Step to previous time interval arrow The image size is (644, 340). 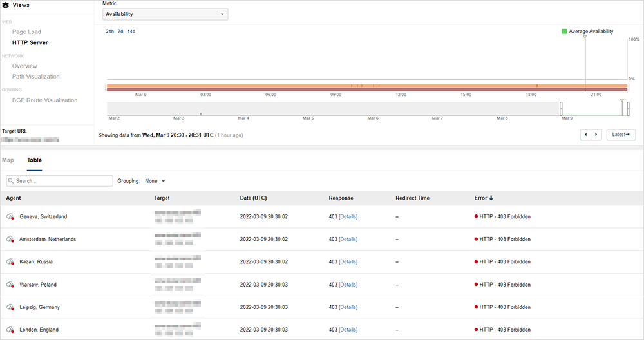[x=585, y=135]
